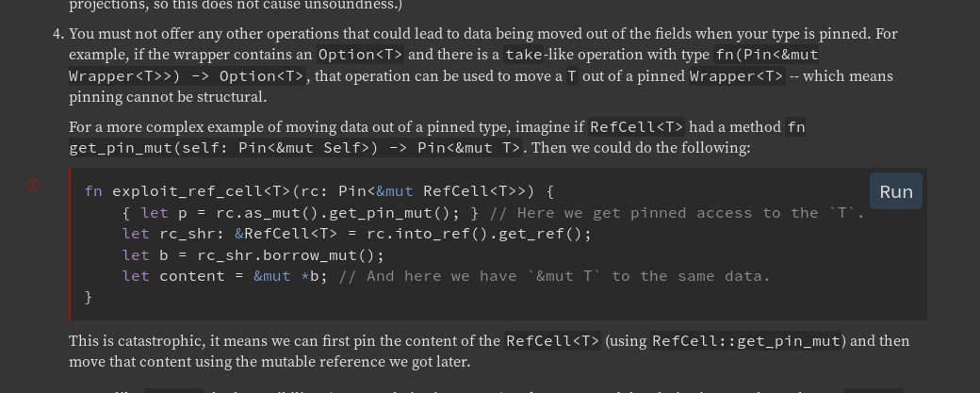Click the inline Wrapper<T> code after 'pinned'
This screenshot has height=393, width=980.
click(x=737, y=76)
